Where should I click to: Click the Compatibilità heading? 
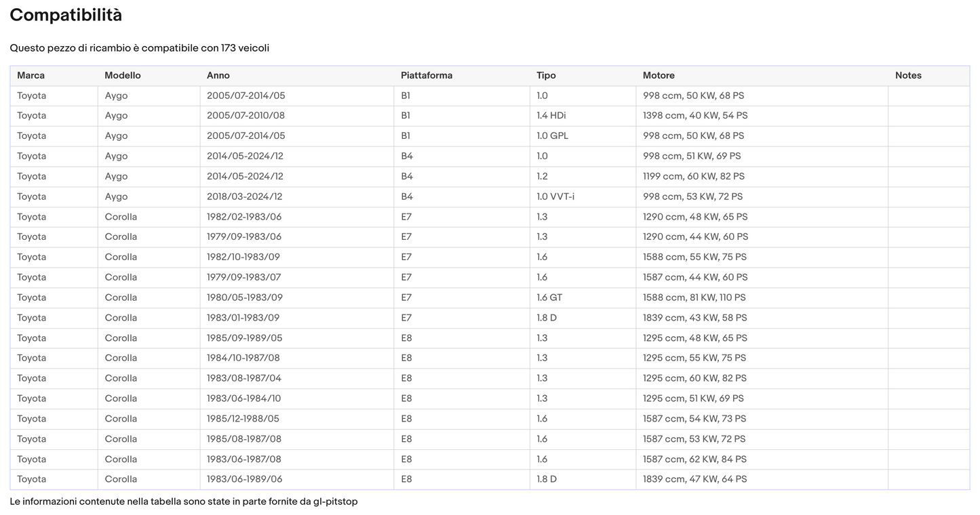66,15
